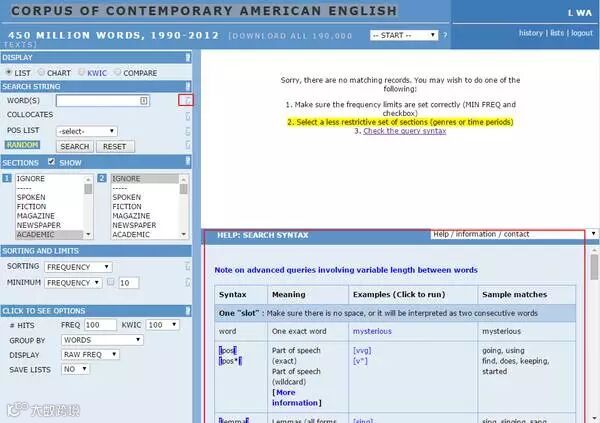Open the DISPLAY RAW FREQ dropdown
The width and height of the screenshot is (600, 423).
point(90,354)
